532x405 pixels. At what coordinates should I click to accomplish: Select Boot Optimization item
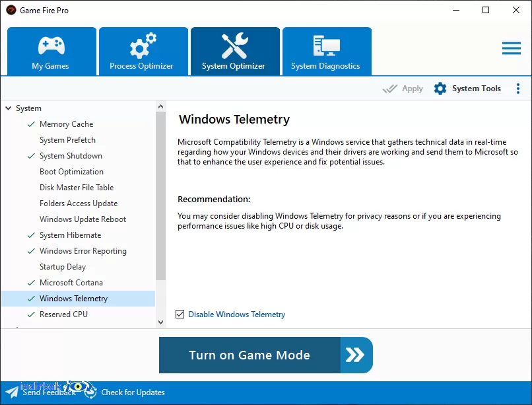coord(71,172)
